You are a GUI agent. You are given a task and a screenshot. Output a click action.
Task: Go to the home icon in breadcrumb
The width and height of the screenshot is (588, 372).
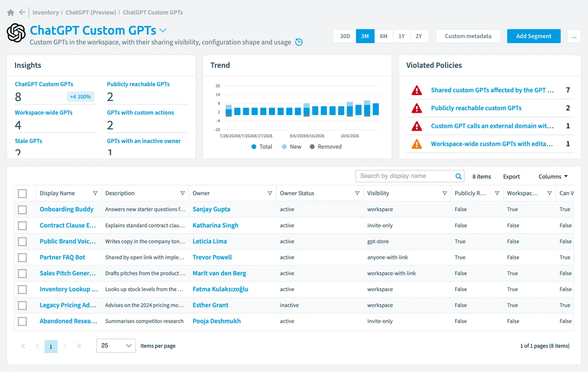point(11,12)
